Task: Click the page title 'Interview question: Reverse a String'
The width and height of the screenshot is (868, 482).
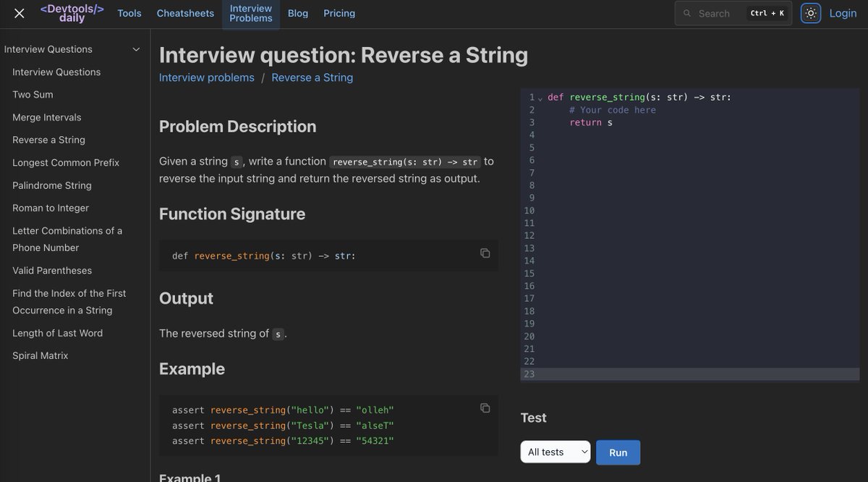Action: (344, 54)
